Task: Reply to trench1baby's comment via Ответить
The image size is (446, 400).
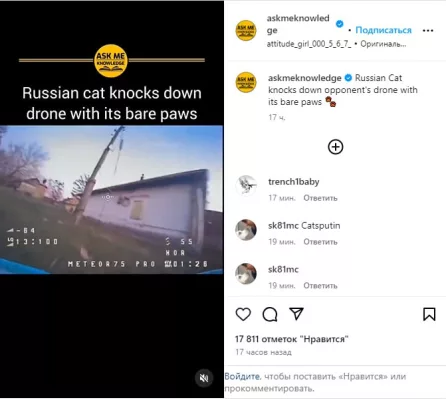Action: coord(320,198)
